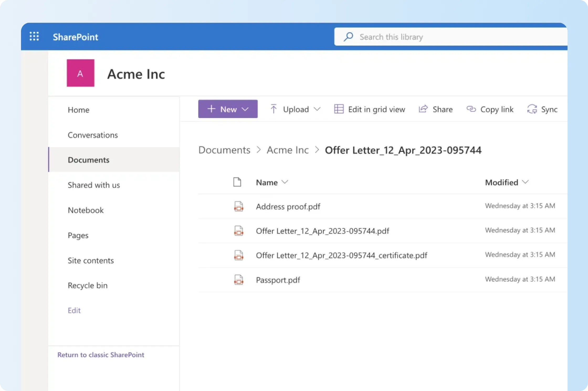Open Site contents in navigation

pos(91,261)
